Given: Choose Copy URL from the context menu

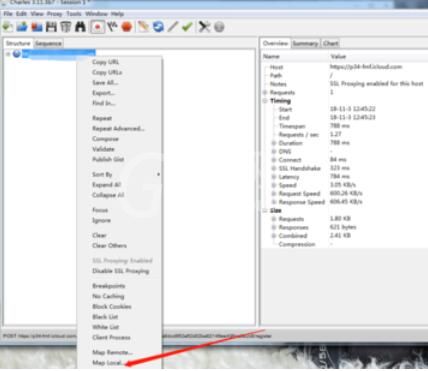Looking at the screenshot, I should [x=105, y=62].
